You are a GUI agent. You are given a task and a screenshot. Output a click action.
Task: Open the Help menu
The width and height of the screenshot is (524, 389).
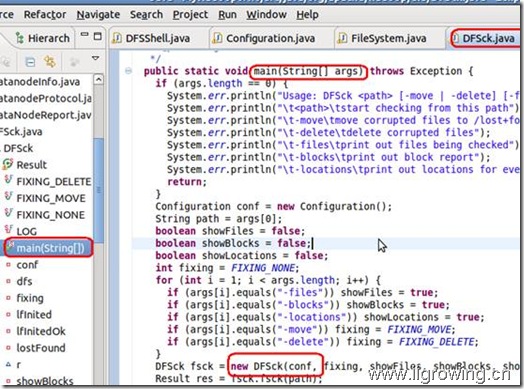pyautogui.click(x=307, y=14)
